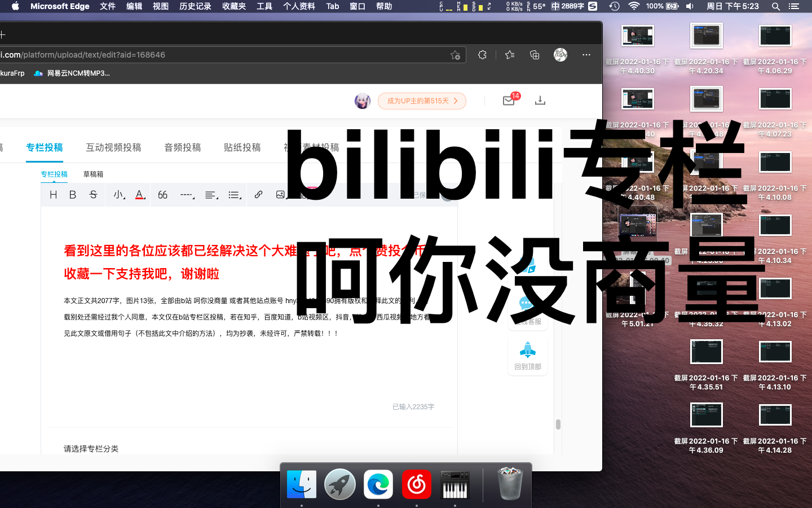Screen dimensions: 812x508
Task: Open text color picker in editor
Action: (x=140, y=195)
